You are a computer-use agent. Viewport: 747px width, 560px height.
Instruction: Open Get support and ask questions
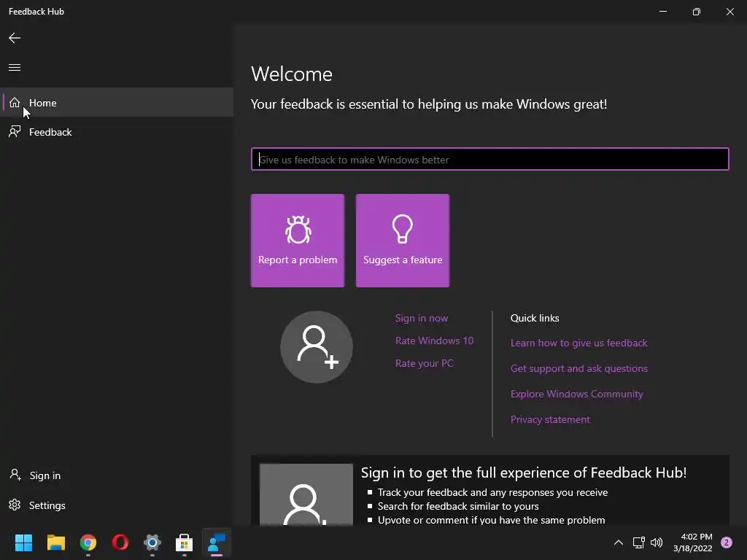[578, 368]
